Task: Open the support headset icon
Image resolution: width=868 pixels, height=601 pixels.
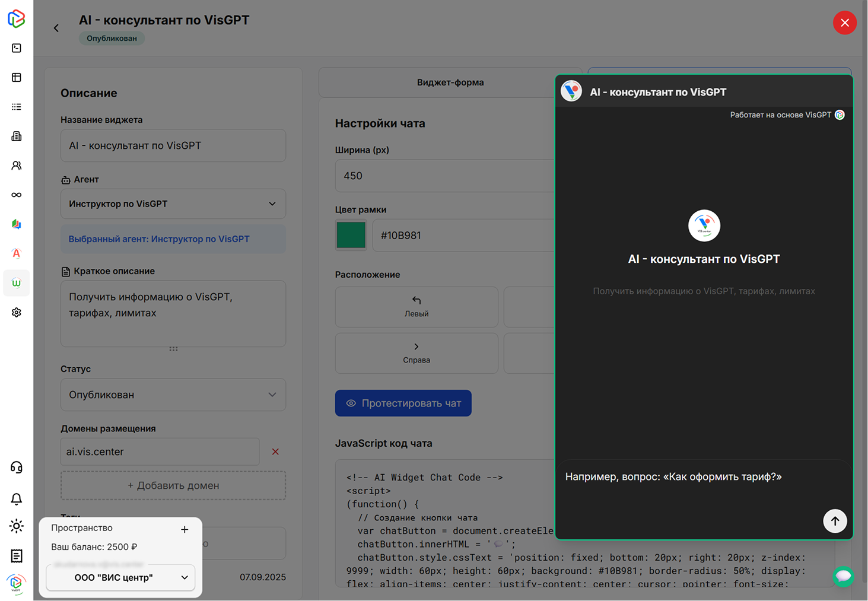Action: point(17,468)
